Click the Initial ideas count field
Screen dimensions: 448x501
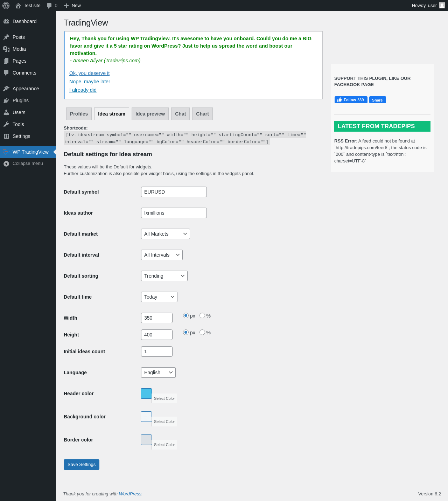pyautogui.click(x=157, y=352)
